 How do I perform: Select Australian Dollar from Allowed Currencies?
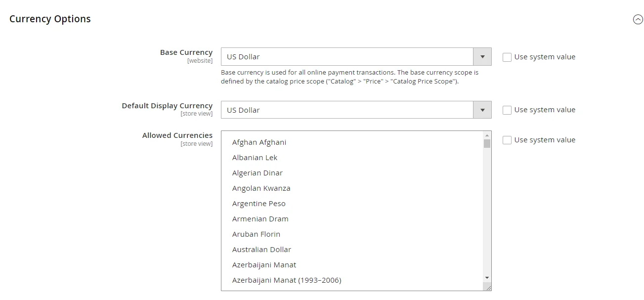click(x=261, y=249)
